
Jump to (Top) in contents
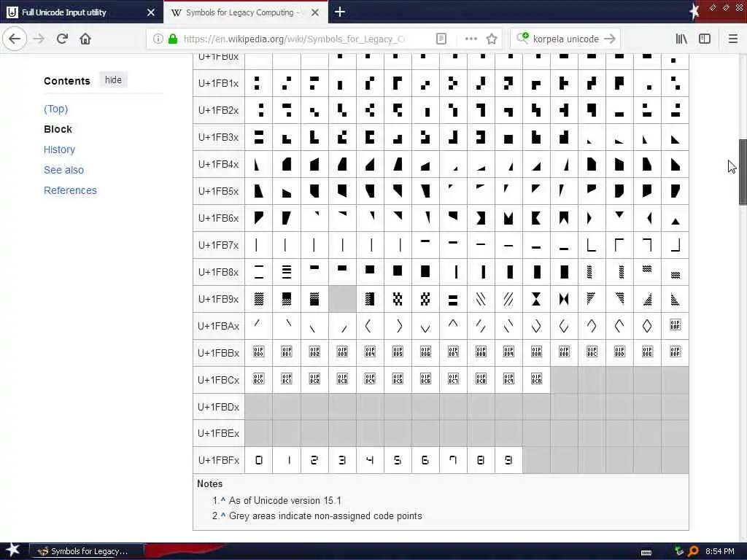pyautogui.click(x=55, y=109)
